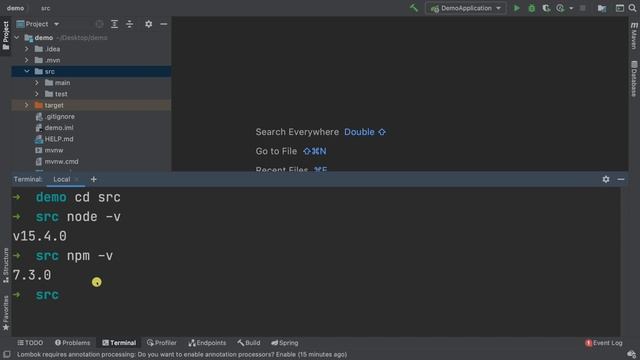Close the Local terminal tab

77,180
